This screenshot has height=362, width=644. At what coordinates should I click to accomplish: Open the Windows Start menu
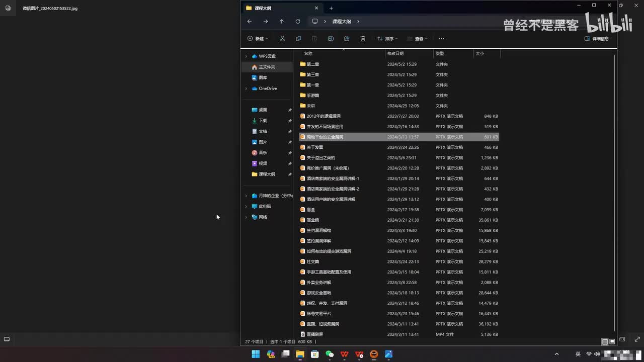256,354
